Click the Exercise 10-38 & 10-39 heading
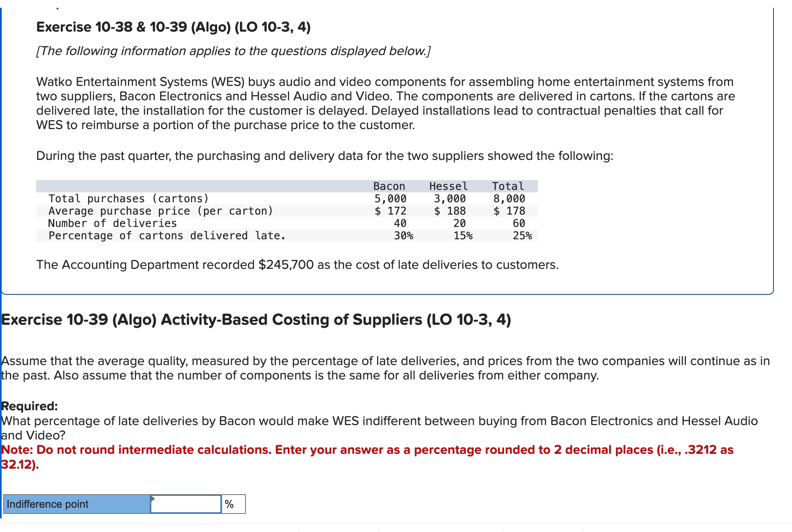This screenshot has width=792, height=532. [173, 27]
